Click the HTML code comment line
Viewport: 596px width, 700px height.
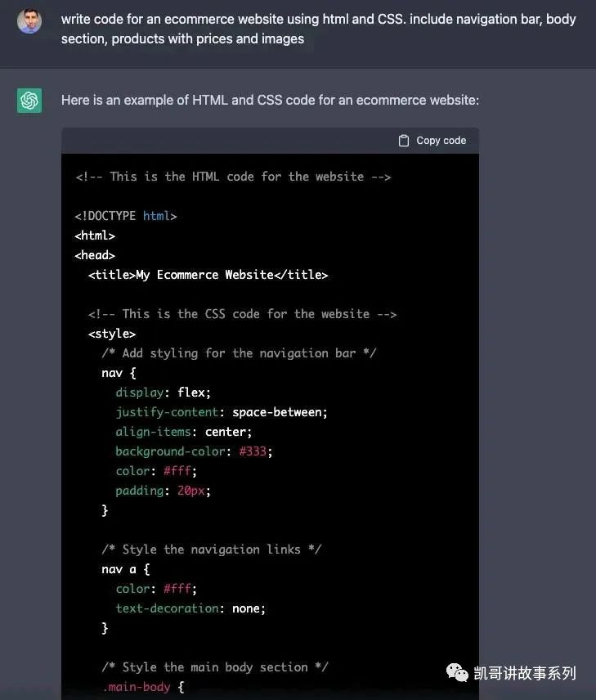tap(233, 177)
